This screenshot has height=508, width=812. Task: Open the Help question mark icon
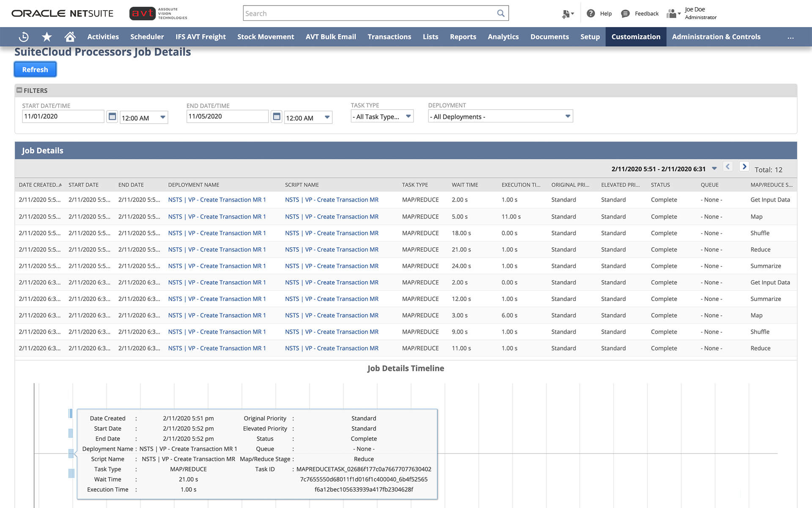click(591, 14)
